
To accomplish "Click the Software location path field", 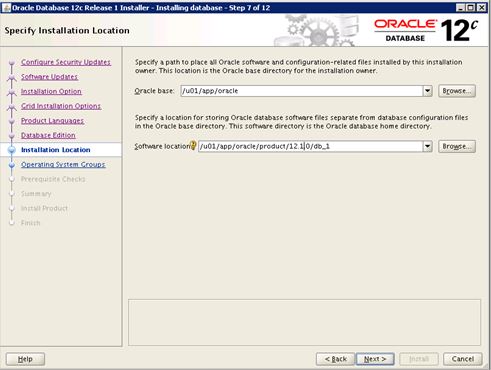I will click(x=311, y=146).
